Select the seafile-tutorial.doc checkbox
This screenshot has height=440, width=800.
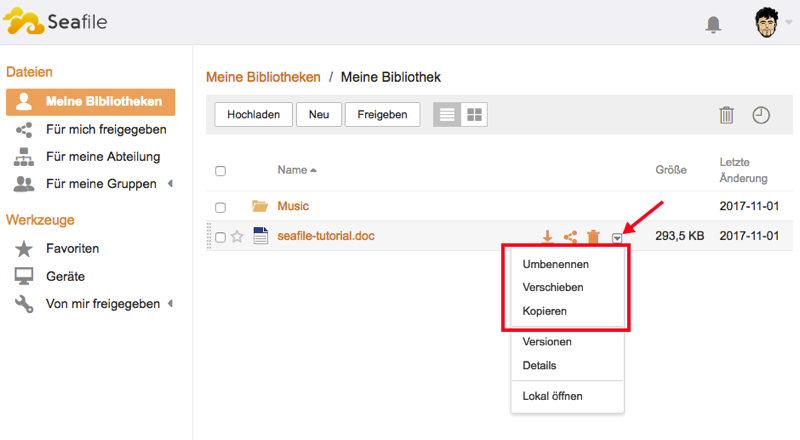[x=220, y=237]
